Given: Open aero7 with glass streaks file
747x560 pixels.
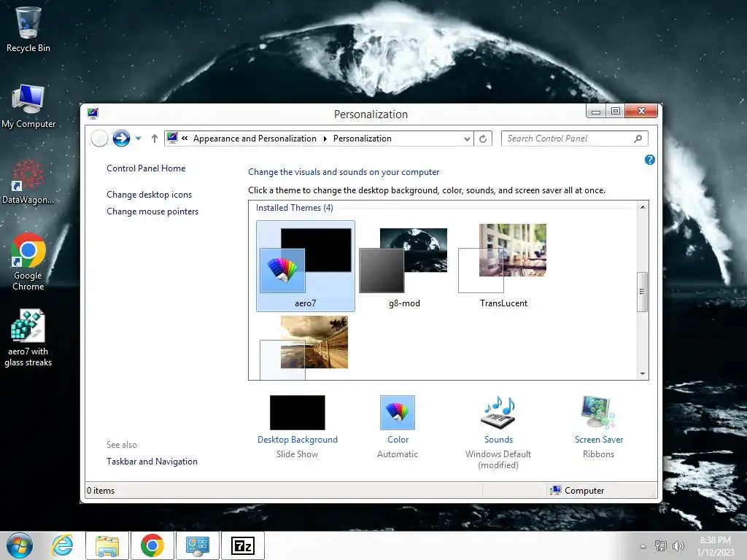Looking at the screenshot, I should pos(28,338).
